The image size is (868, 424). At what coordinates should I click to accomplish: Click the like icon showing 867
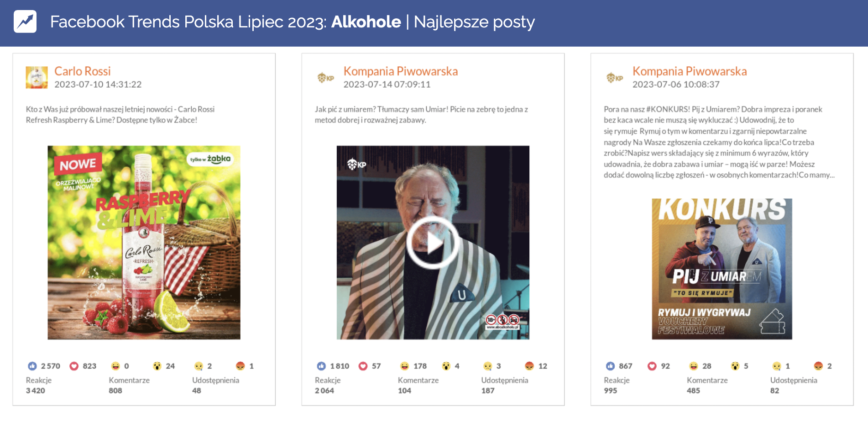(x=611, y=366)
